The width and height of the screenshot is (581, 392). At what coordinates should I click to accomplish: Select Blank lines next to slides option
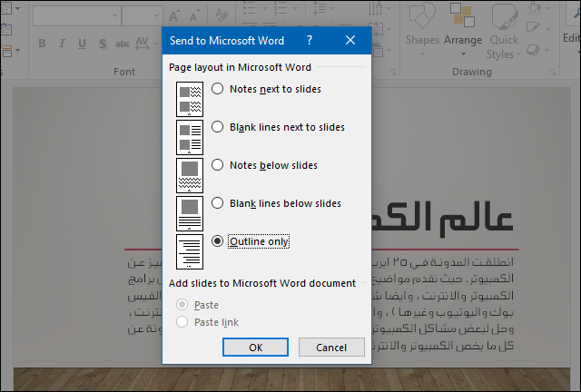click(218, 127)
